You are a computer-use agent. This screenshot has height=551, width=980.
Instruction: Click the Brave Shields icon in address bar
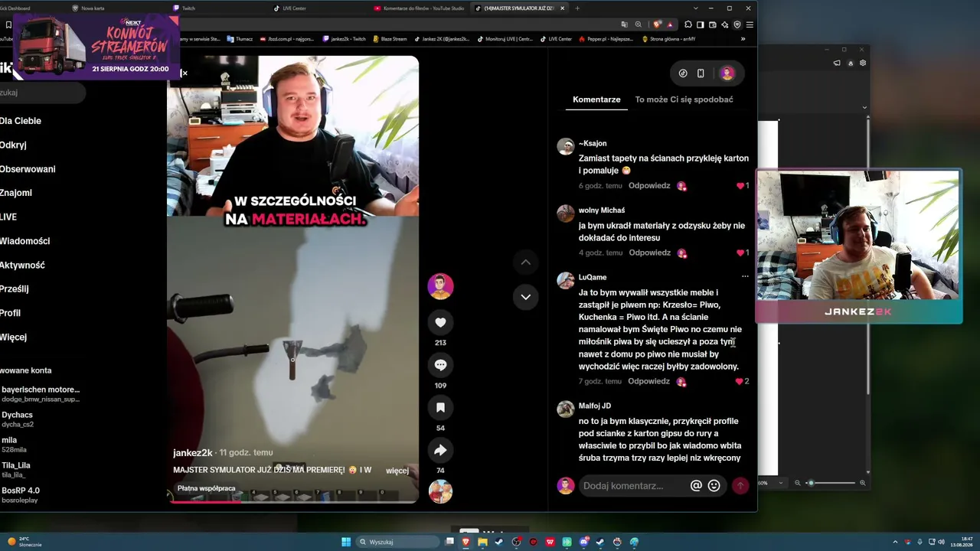656,24
